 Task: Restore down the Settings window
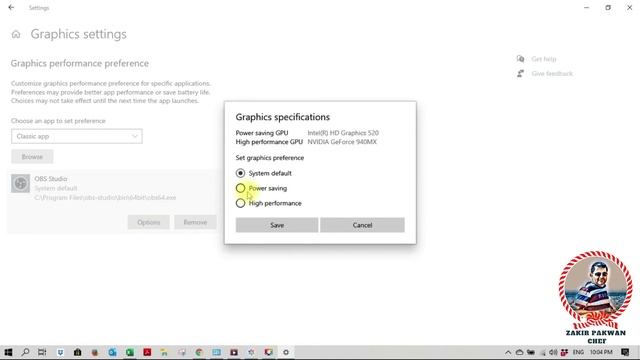pyautogui.click(x=608, y=8)
